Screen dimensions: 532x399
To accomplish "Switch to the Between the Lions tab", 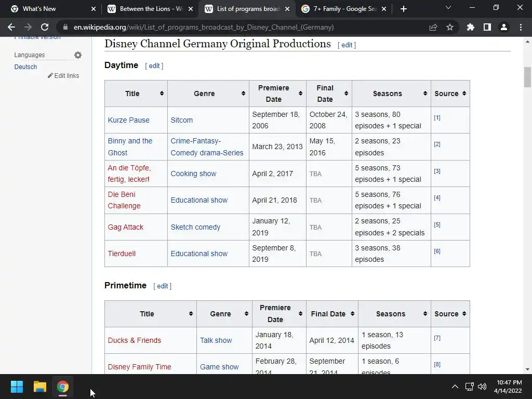I will 150,9.
